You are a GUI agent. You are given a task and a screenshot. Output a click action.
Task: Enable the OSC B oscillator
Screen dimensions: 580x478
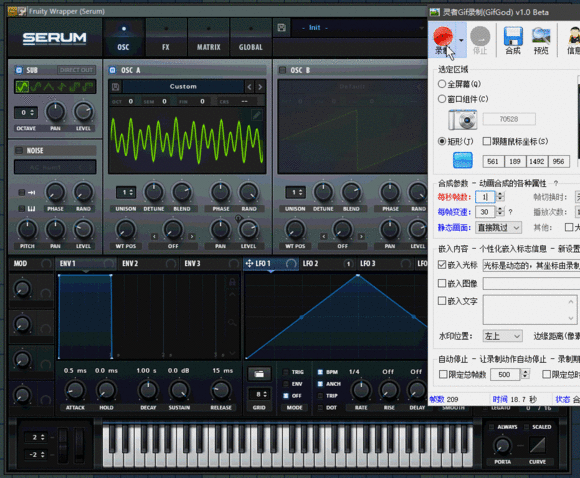tap(282, 70)
